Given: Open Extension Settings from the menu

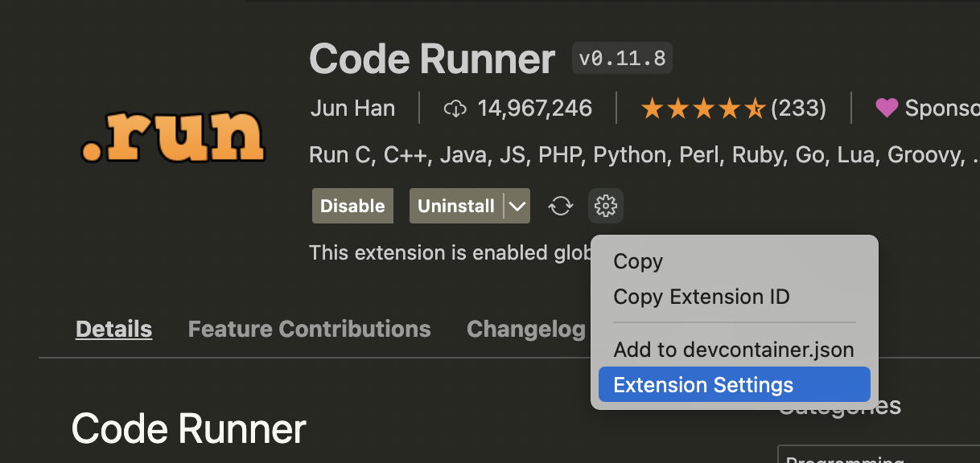Looking at the screenshot, I should [734, 385].
